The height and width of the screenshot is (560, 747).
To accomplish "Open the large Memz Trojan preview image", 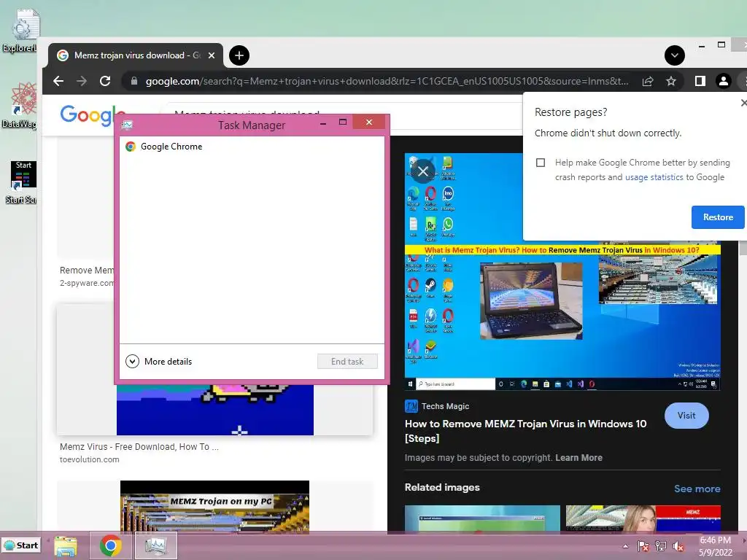I will point(562,272).
